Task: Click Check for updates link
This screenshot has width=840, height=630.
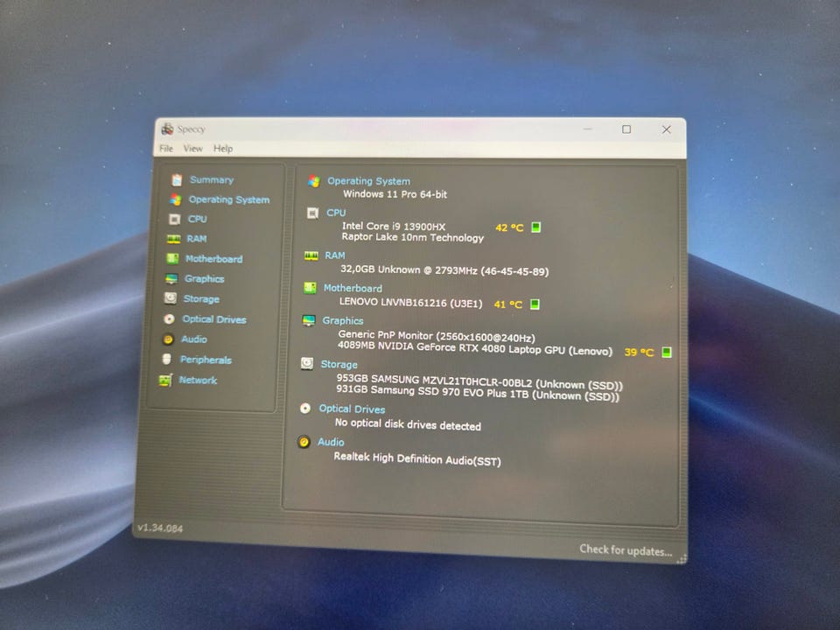Action: (x=626, y=549)
